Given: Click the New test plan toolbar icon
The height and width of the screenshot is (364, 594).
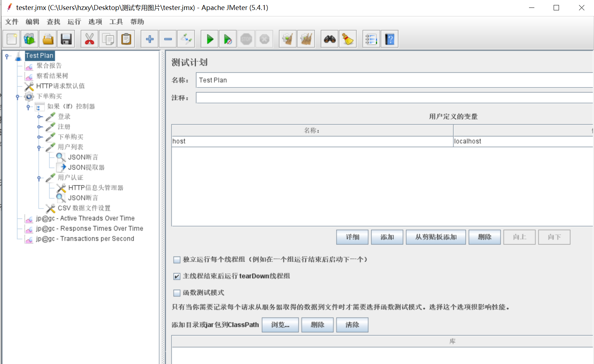Looking at the screenshot, I should coord(11,39).
